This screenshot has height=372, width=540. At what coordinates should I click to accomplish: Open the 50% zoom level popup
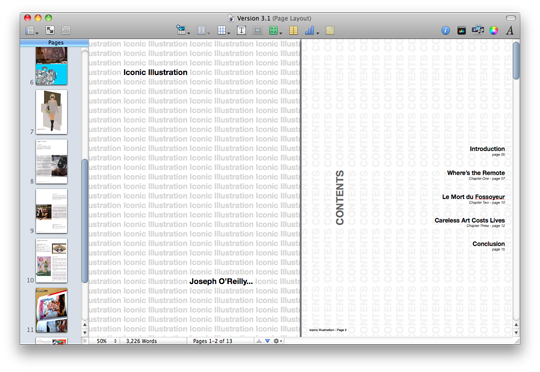click(x=105, y=341)
